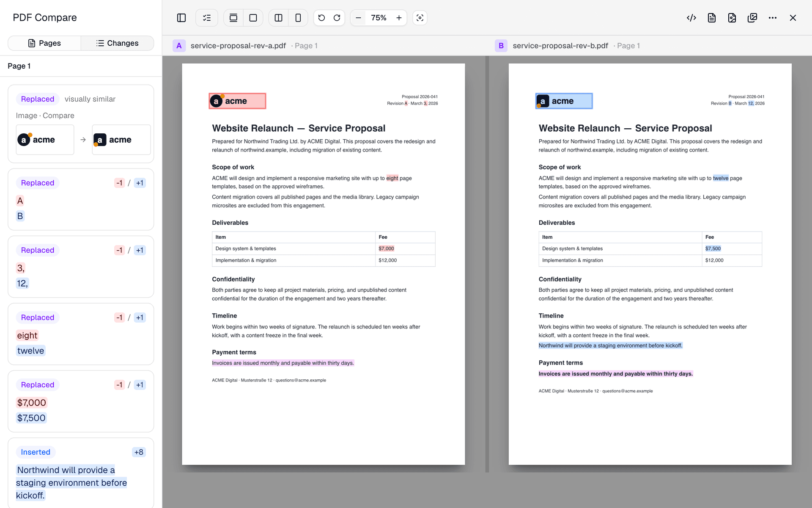Viewport: 812px width, 508px height.
Task: Rotate pages counterclockwise
Action: [321, 18]
